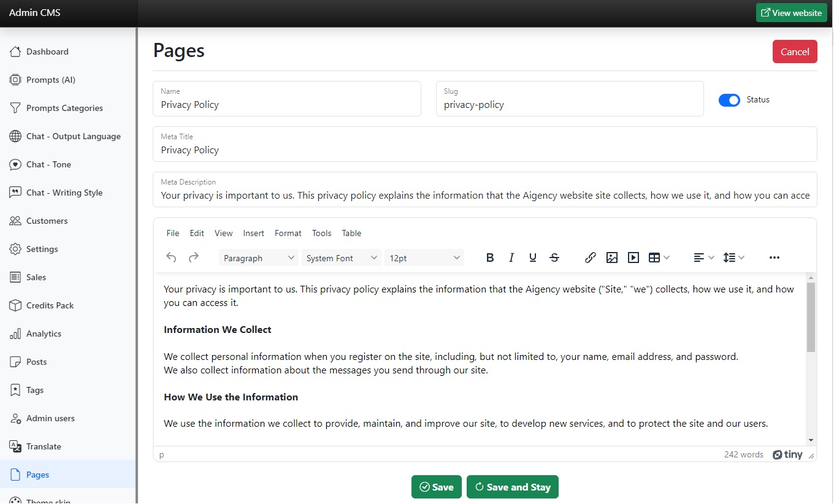Click the editor's vertical scrollbar thumb
Screen dimensions: 834x504
(x=811, y=317)
